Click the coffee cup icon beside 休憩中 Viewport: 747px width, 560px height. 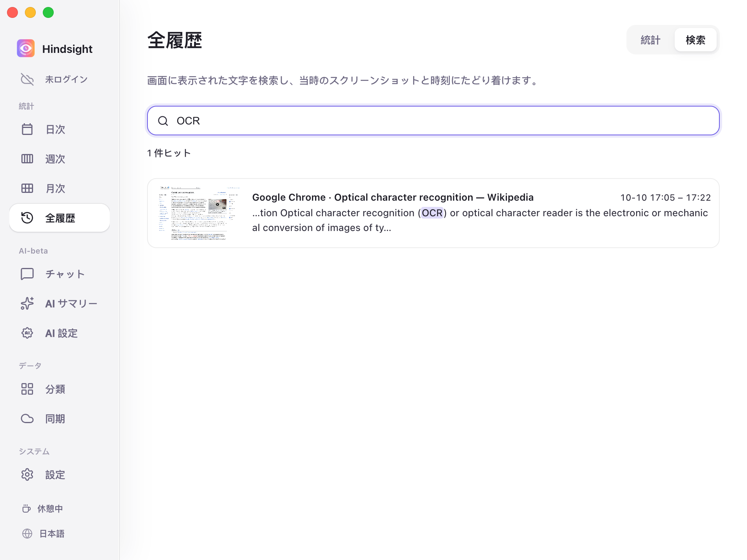[x=26, y=508]
